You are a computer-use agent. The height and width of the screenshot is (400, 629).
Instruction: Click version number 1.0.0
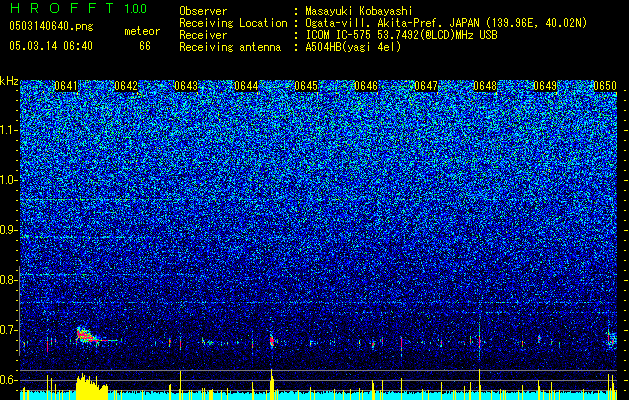pyautogui.click(x=136, y=8)
